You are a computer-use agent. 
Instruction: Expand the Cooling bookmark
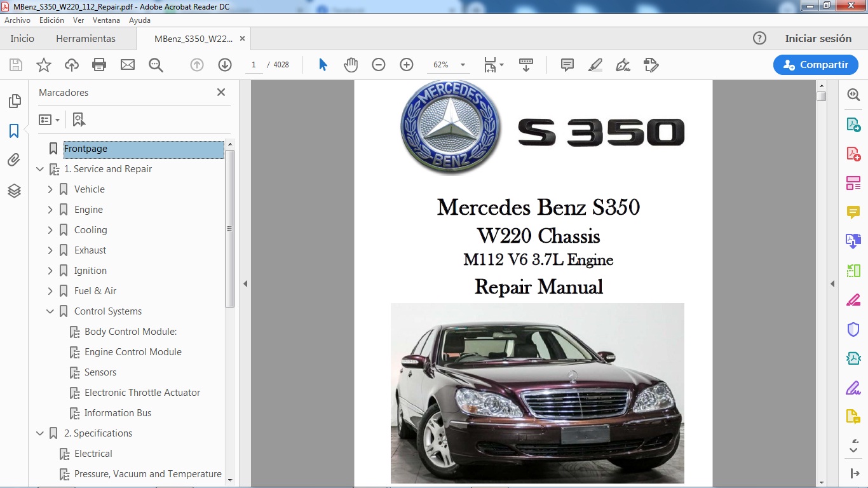(50, 229)
